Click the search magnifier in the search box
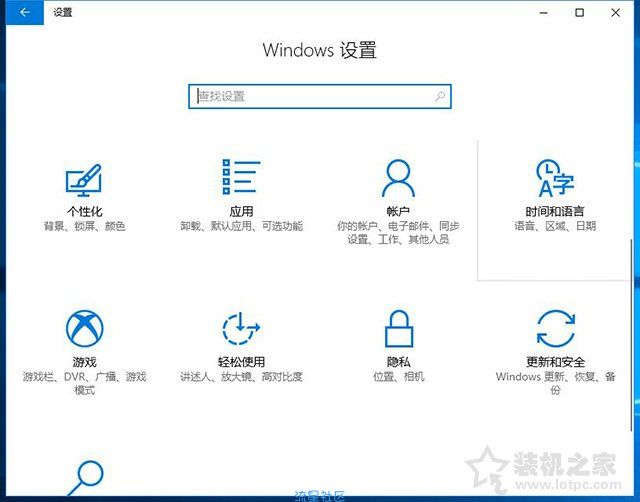Screen dimensions: 640x502 pyautogui.click(x=440, y=96)
